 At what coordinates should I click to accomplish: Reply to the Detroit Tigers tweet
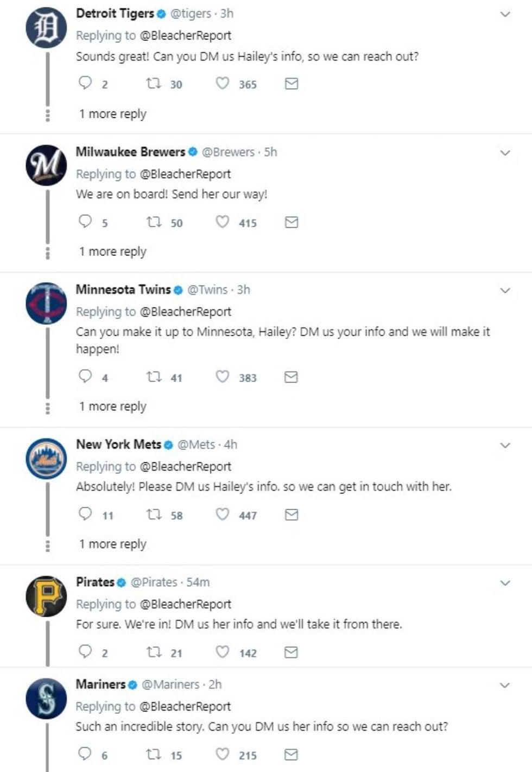point(85,83)
